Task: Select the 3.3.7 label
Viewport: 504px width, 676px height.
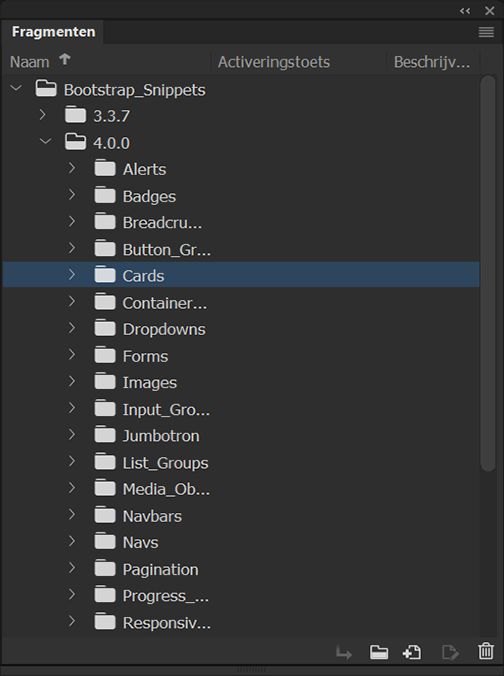Action: coord(111,116)
